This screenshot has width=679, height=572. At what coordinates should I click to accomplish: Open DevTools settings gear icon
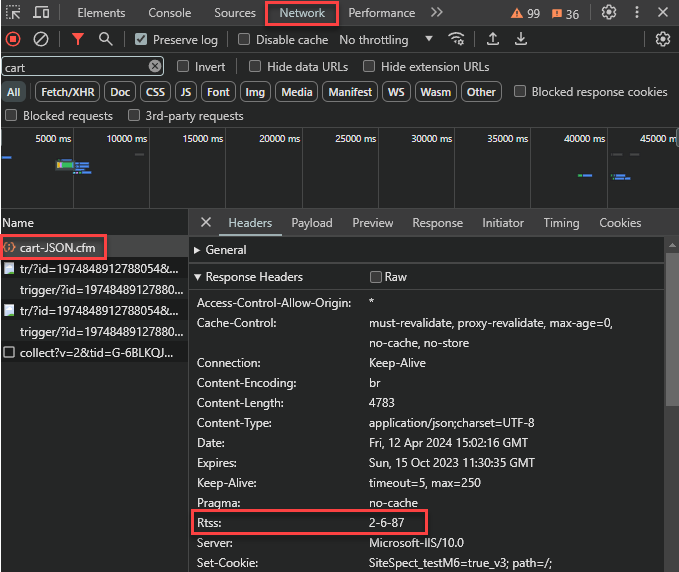[x=609, y=13]
